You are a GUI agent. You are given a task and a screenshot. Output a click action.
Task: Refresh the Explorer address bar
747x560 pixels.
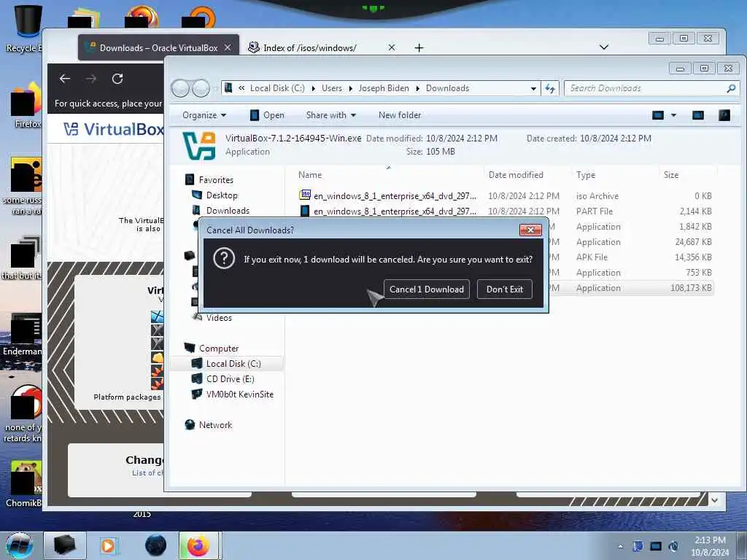click(x=550, y=88)
